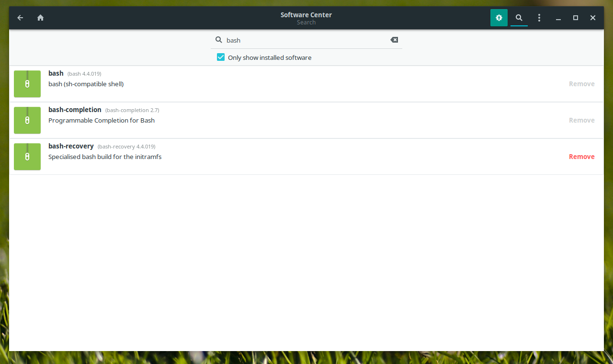Click Remove for bash-completion
The height and width of the screenshot is (364, 613).
click(x=581, y=120)
